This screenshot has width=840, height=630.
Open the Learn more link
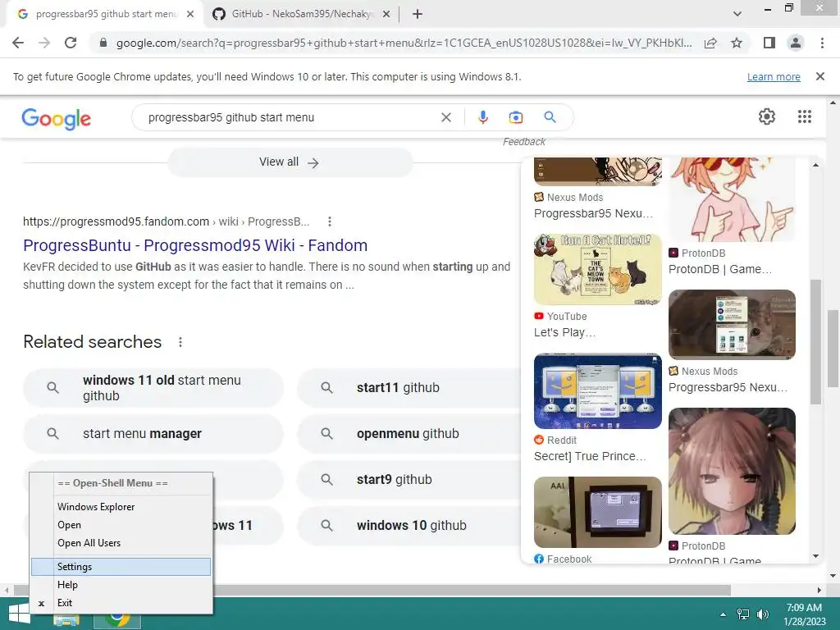coord(774,76)
